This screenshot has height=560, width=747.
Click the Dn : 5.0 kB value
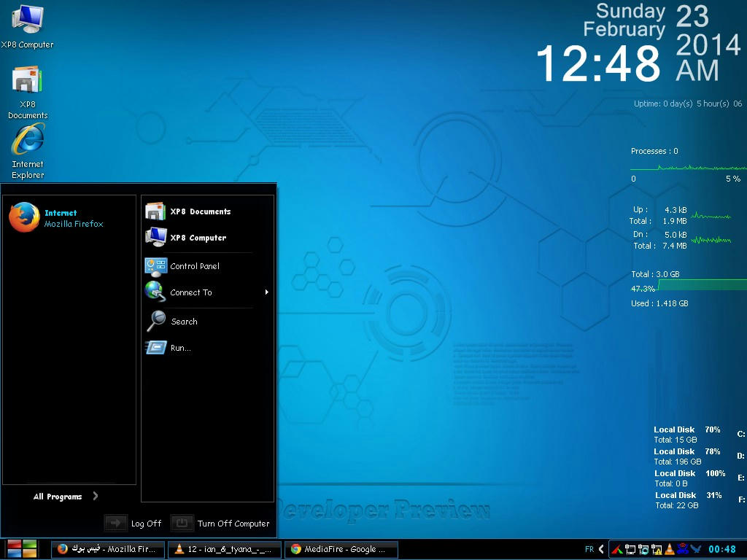[x=676, y=234]
